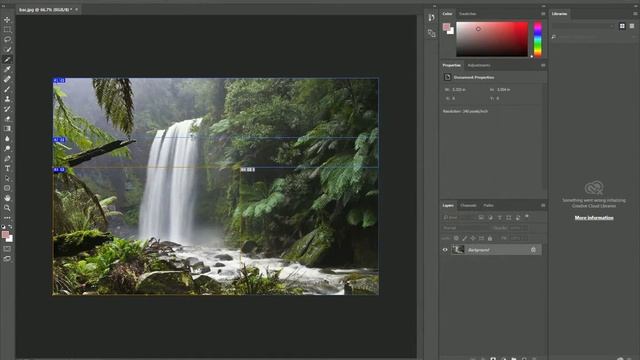The width and height of the screenshot is (640, 360).
Task: Open the library selection dropdown
Action: 583,26
